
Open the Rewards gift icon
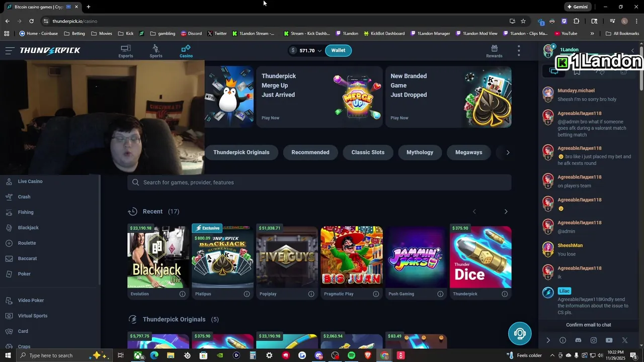click(x=494, y=51)
